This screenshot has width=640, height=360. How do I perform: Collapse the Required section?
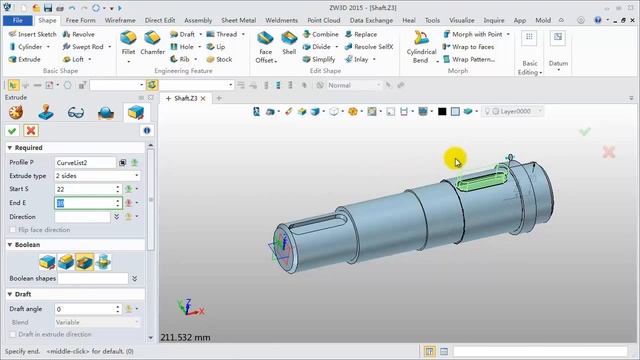(x=9, y=148)
